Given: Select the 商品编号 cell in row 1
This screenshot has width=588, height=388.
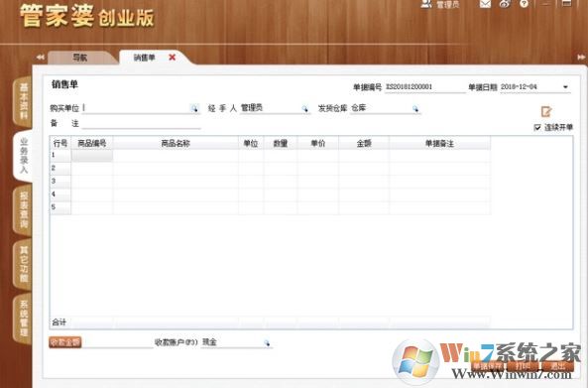Looking at the screenshot, I should click(92, 156).
